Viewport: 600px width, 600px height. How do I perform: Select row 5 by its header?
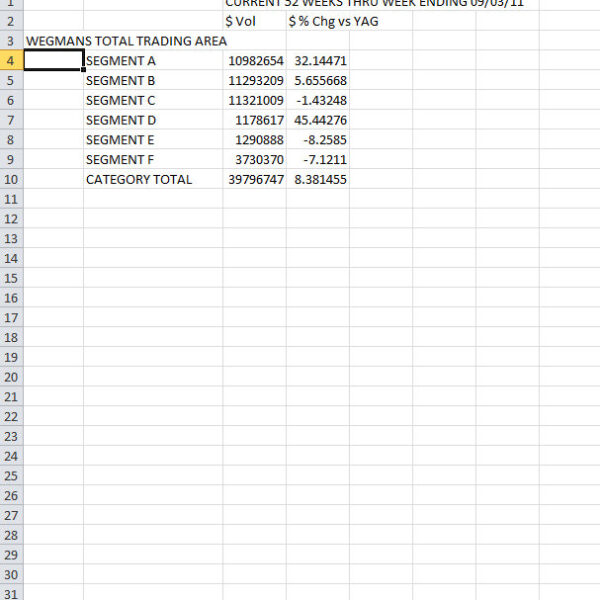[11, 80]
